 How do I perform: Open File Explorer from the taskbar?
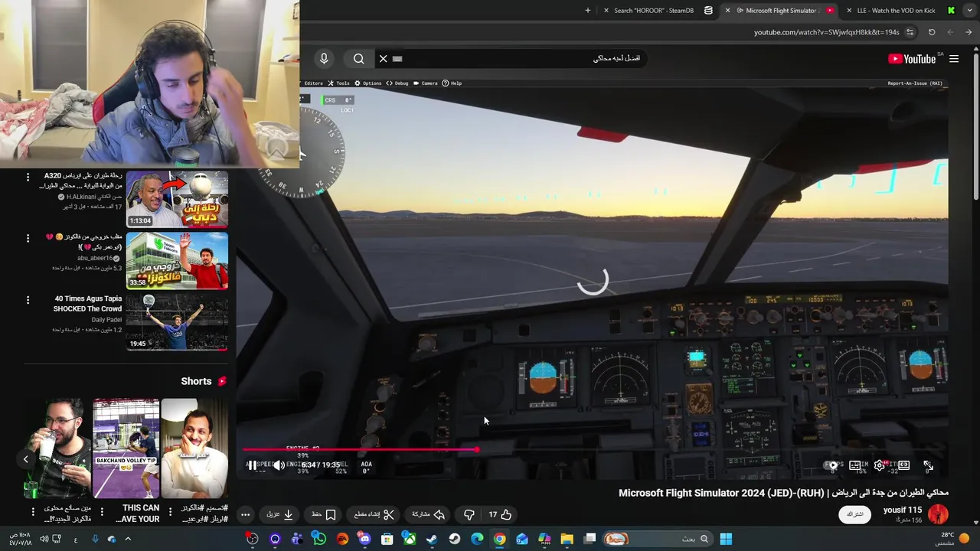[567, 540]
